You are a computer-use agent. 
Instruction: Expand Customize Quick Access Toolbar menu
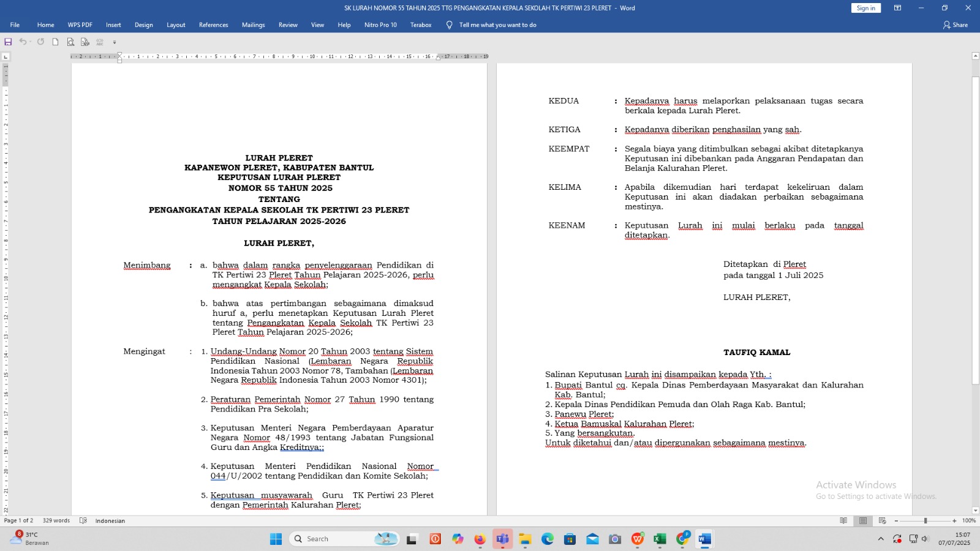tap(115, 42)
